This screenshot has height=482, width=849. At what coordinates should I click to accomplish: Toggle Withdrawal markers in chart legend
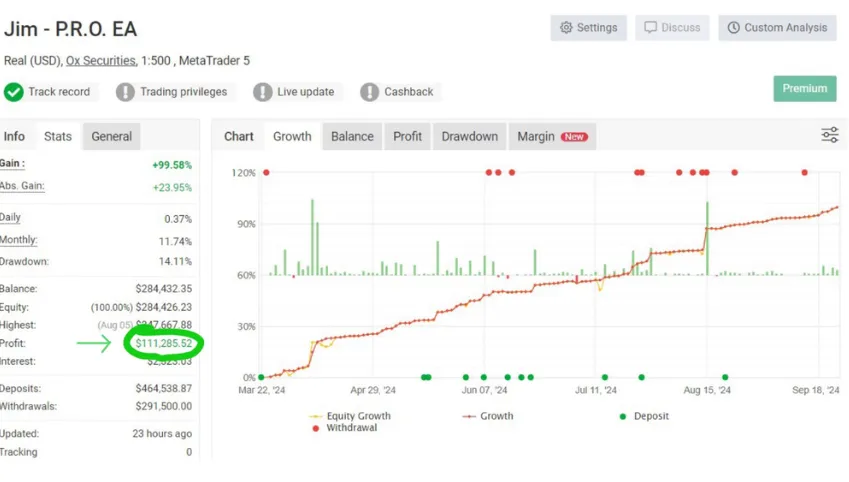pyautogui.click(x=345, y=428)
